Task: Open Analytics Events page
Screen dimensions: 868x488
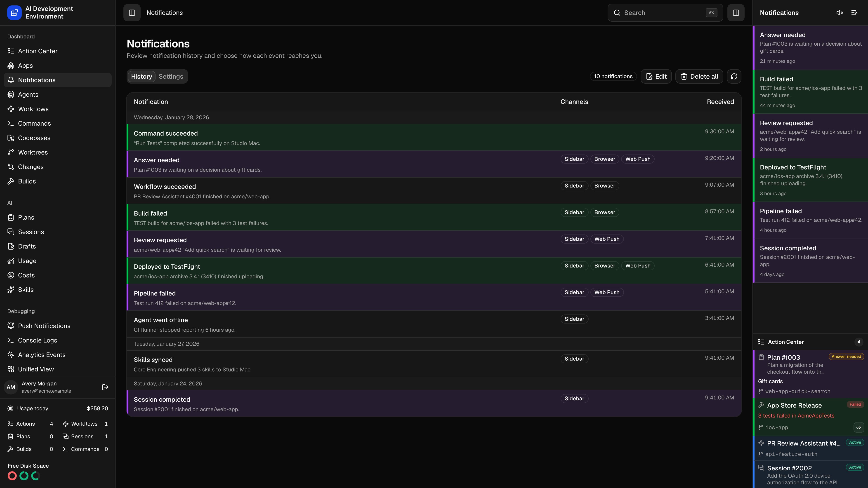Action: click(58, 355)
